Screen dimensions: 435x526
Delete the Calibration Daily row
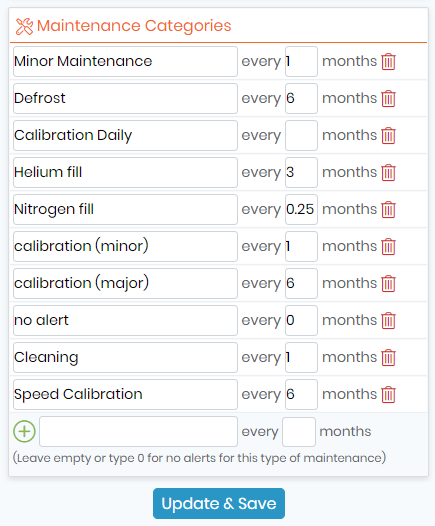tap(388, 136)
